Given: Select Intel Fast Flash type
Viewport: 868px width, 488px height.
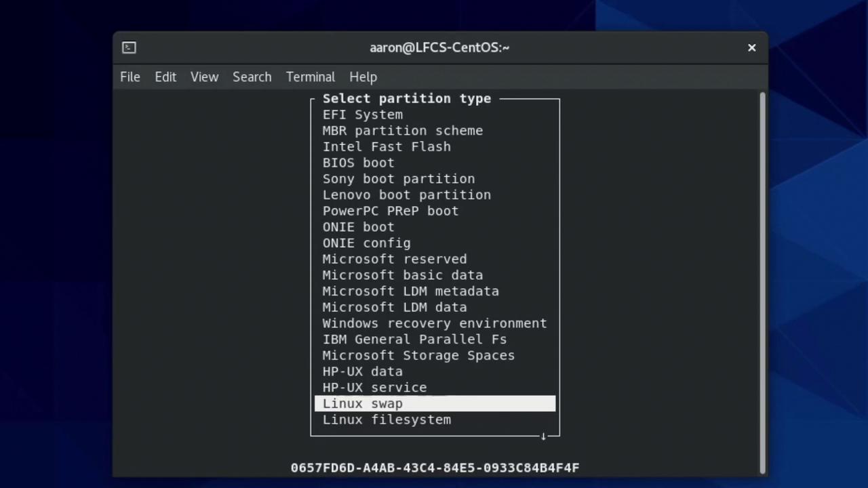Looking at the screenshot, I should click(387, 146).
